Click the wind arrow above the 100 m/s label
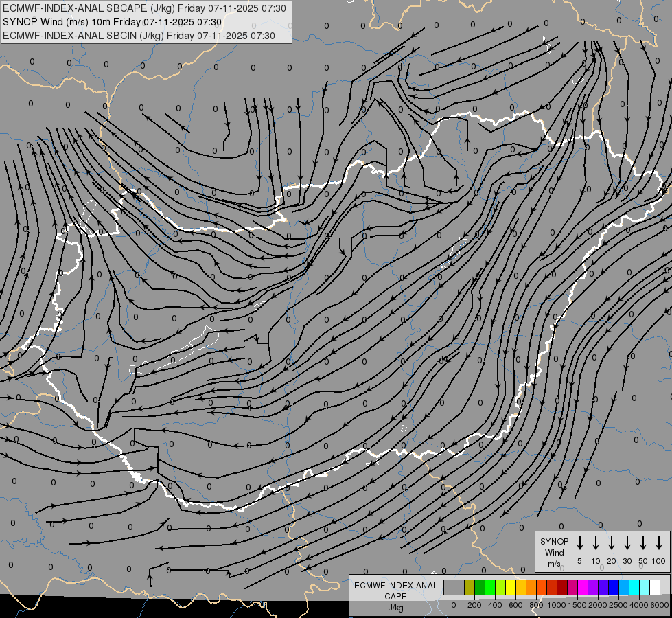672x618 pixels. tap(659, 543)
